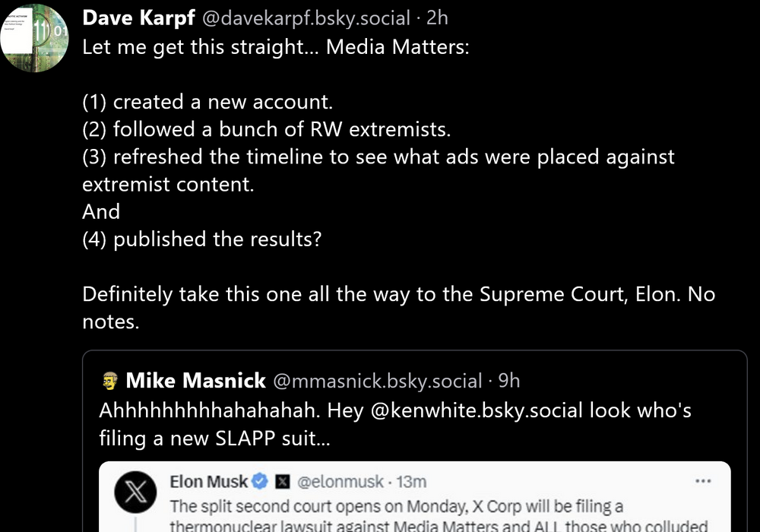Click the Elon Musk name in embedded tweet
760x532 pixels.
[x=208, y=482]
